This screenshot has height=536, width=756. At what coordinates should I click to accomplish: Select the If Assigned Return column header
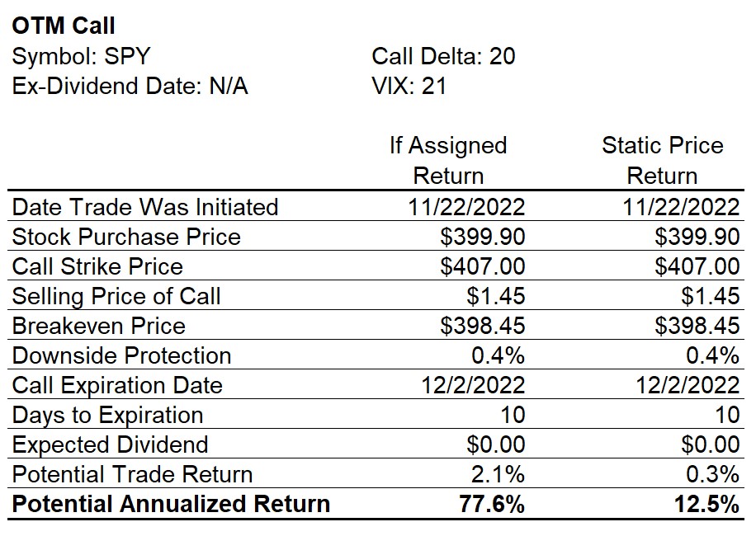(x=448, y=160)
